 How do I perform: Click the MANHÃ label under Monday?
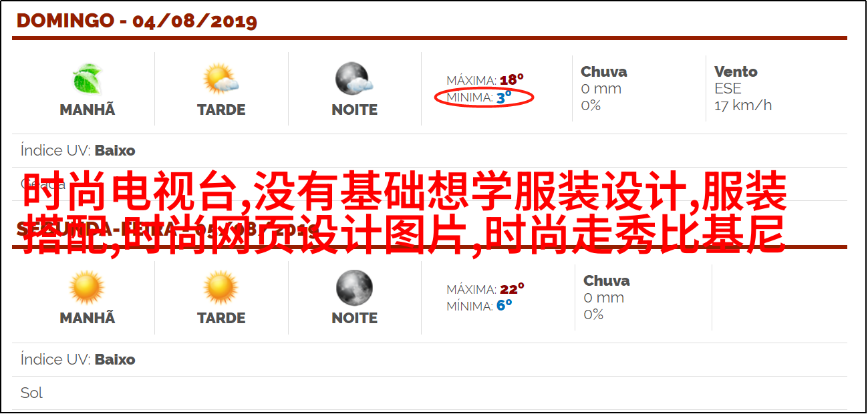click(x=88, y=319)
